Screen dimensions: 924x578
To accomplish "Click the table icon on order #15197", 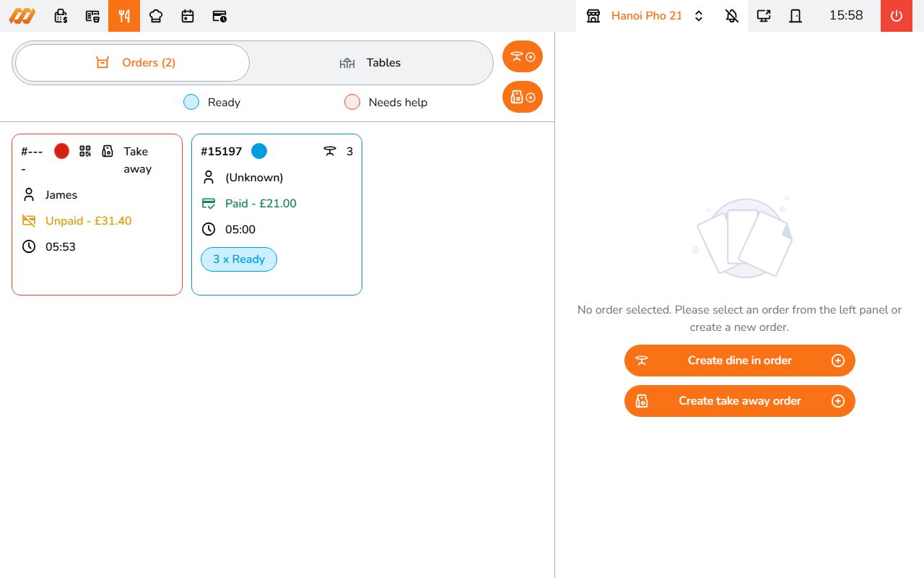I will tap(330, 151).
